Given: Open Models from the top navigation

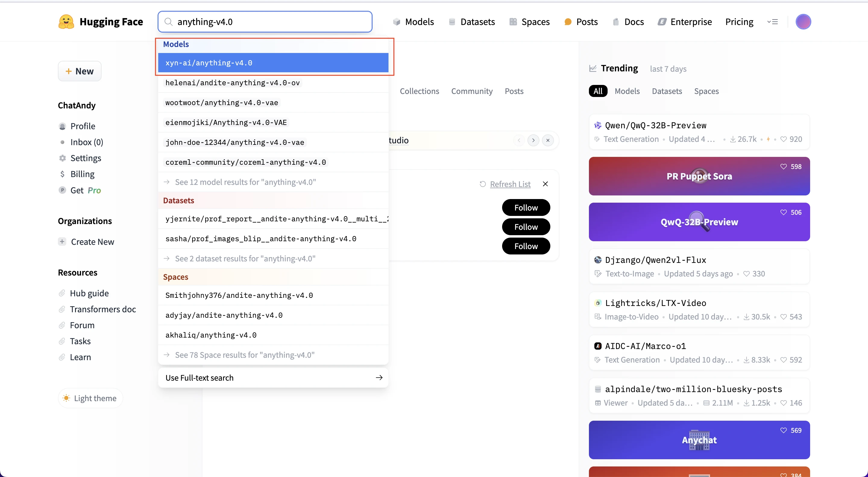Looking at the screenshot, I should click(x=413, y=22).
